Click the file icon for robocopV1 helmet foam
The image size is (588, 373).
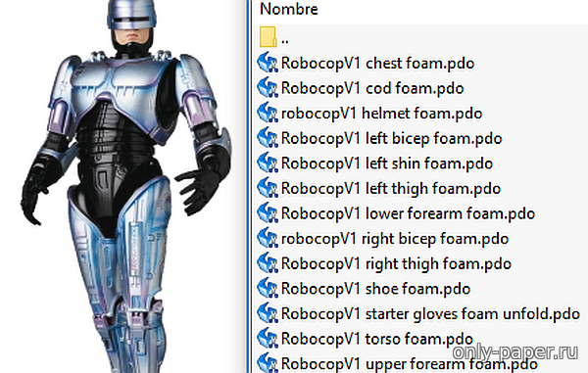268,114
